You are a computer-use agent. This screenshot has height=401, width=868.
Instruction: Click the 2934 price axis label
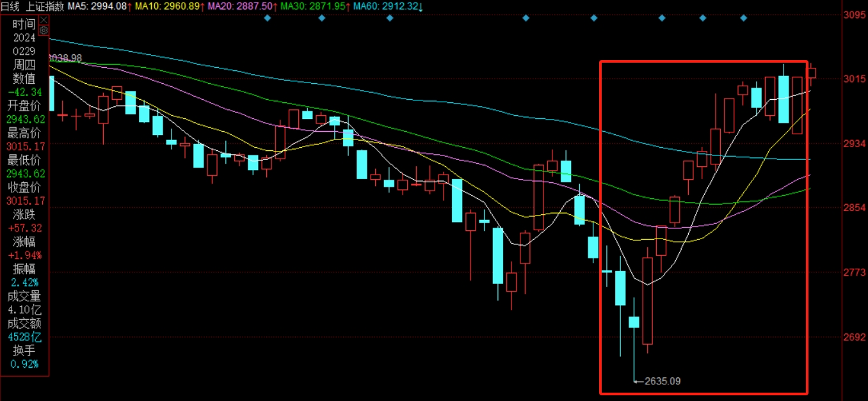click(855, 143)
